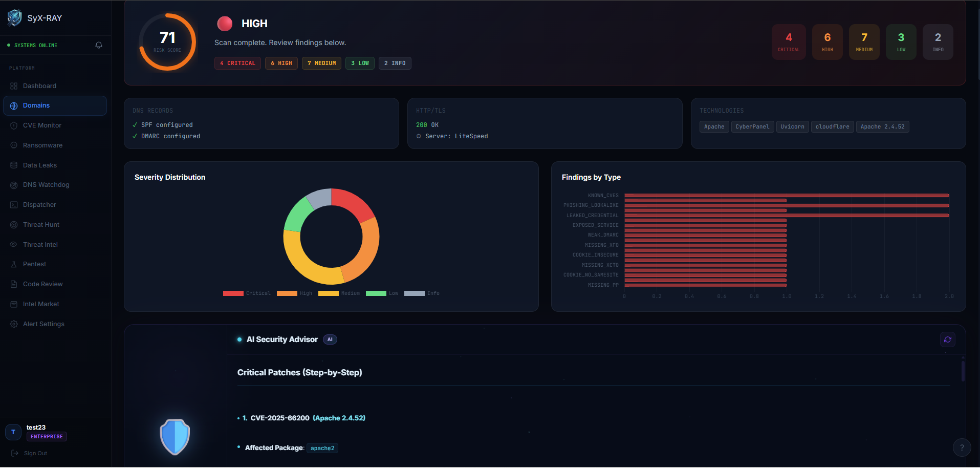Click the notification bell icon
This screenshot has height=468, width=980.
[99, 45]
